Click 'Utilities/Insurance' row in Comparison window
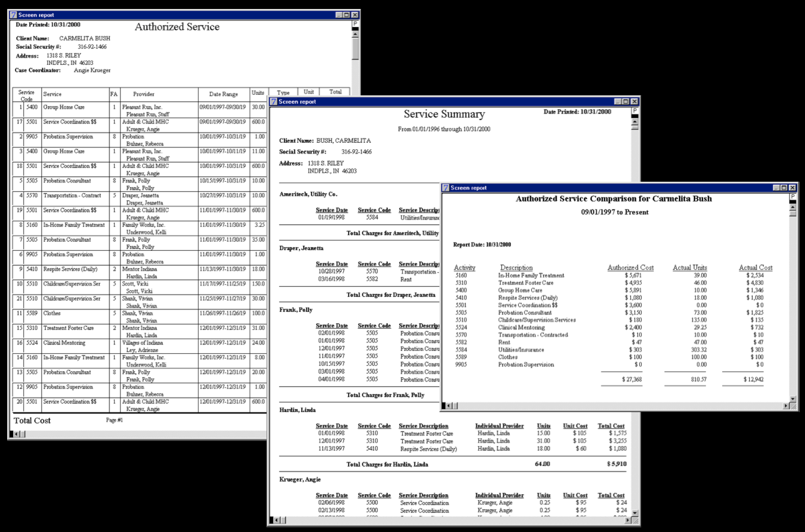The width and height of the screenshot is (805, 532). [x=609, y=349]
